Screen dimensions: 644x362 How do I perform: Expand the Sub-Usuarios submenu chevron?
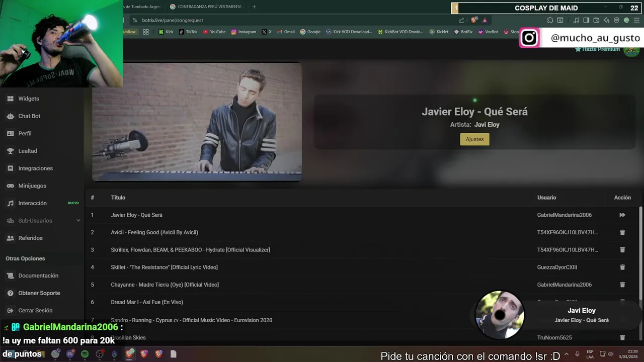[78, 221]
